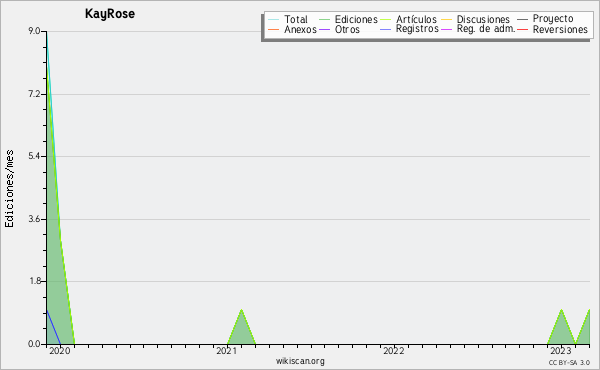Click the 2021 x-axis label
This screenshot has width=600, height=370.
[227, 351]
